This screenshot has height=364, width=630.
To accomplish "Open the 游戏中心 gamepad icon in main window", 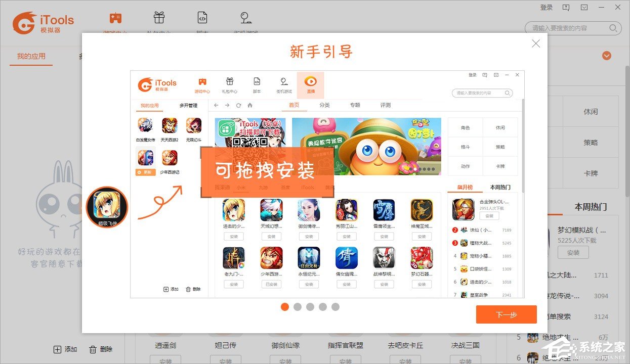I will click(115, 18).
